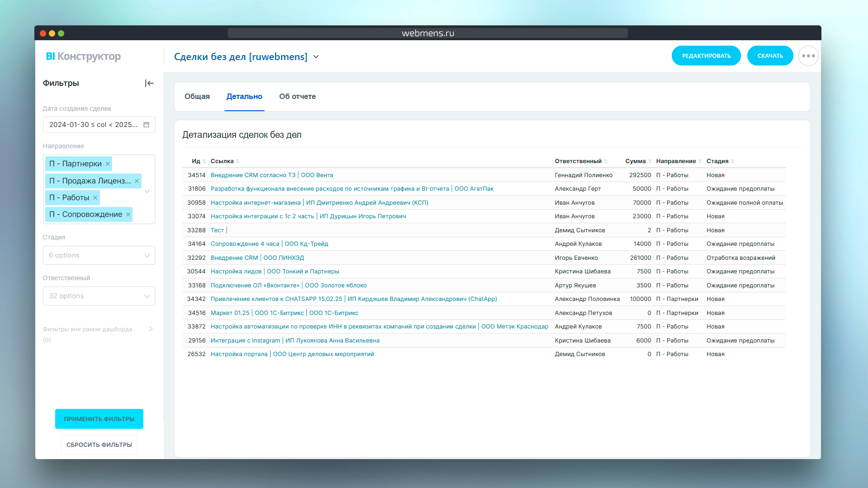This screenshot has width=868, height=488.
Task: Switch to the Об отчете tab
Action: pos(297,97)
